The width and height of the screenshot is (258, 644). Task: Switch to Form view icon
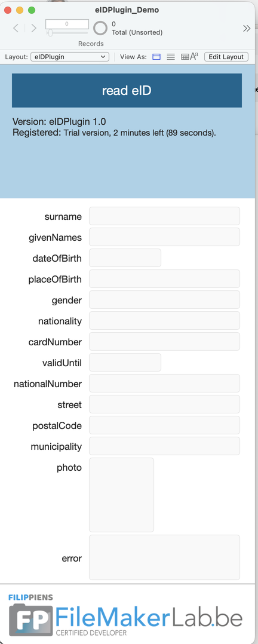coord(156,57)
